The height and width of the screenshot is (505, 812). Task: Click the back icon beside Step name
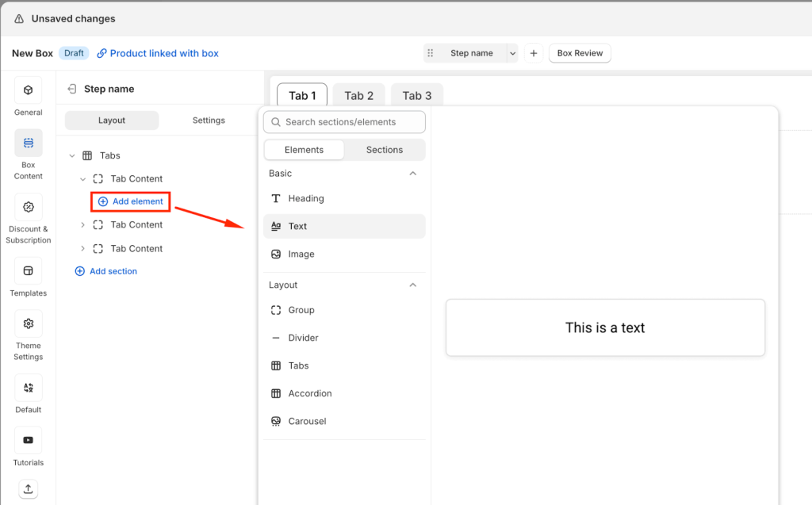pyautogui.click(x=72, y=89)
